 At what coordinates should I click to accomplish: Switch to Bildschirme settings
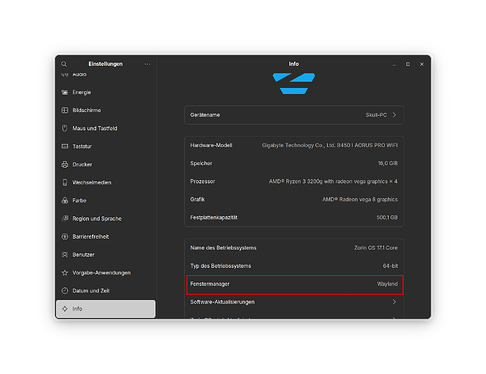(106, 110)
